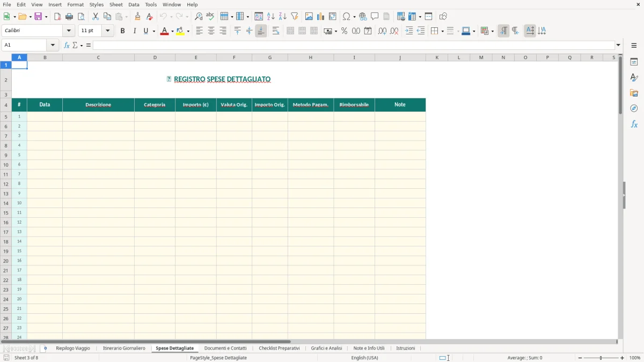The image size is (644, 362).
Task: Open the special character dropdown arrow
Action: tap(354, 17)
